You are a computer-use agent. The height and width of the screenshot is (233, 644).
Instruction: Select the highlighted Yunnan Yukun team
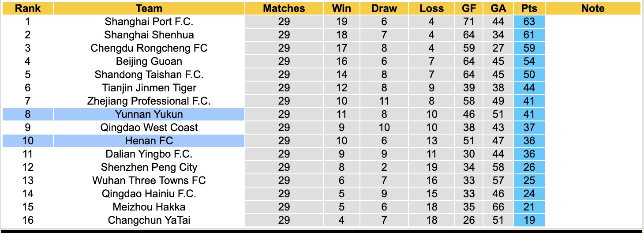point(149,114)
